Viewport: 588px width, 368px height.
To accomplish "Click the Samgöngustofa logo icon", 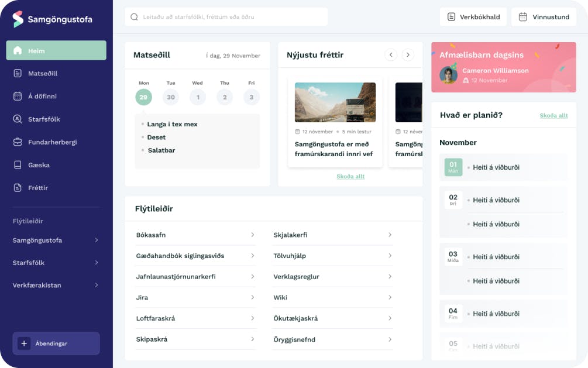I will [18, 19].
